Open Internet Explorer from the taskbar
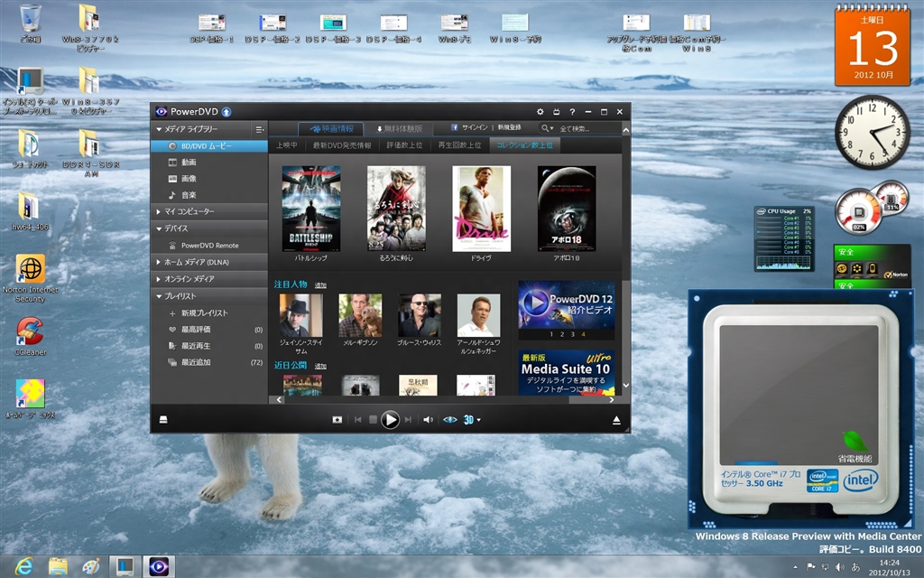The width and height of the screenshot is (924, 578). coord(24,567)
